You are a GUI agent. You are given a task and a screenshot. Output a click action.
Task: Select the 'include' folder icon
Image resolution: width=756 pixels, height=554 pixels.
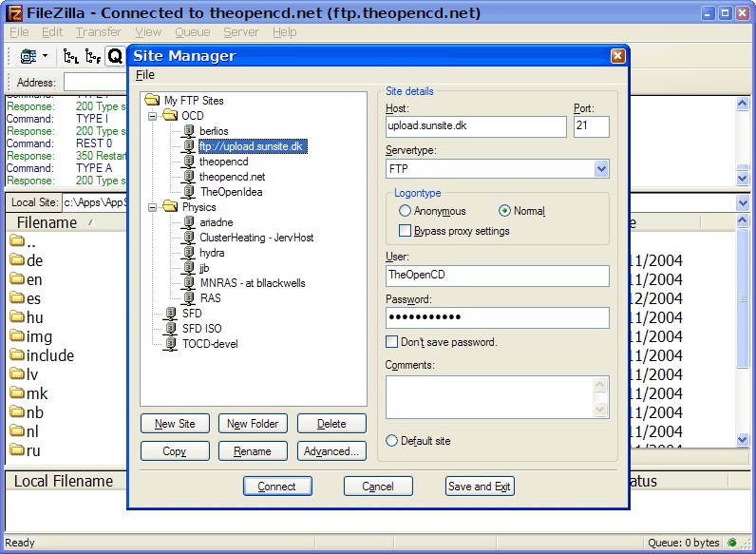coord(17,355)
